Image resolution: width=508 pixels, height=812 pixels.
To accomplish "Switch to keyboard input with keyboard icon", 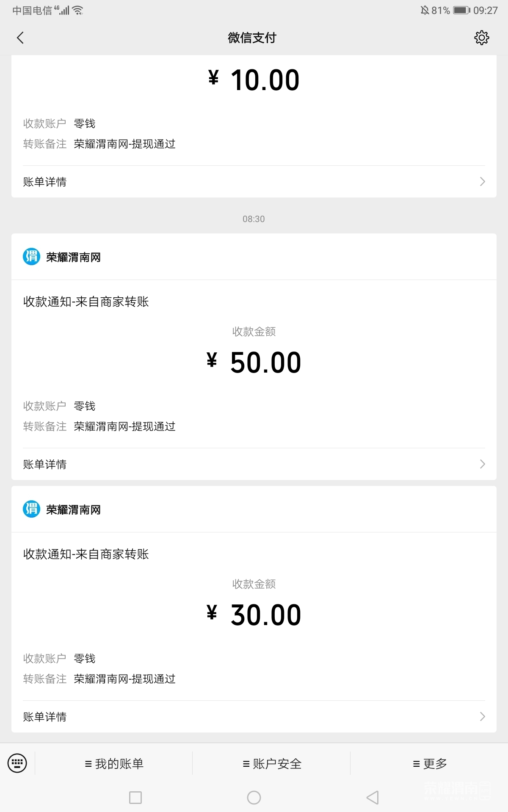I will point(17,763).
